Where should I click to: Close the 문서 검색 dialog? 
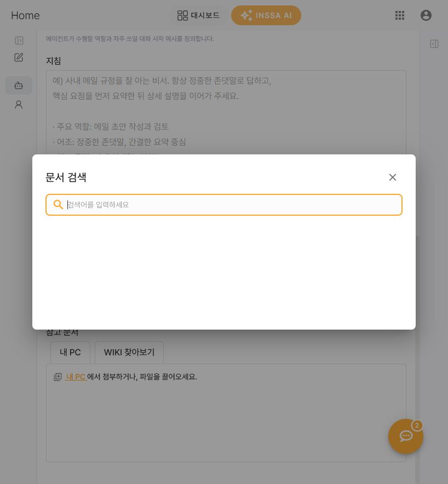pyautogui.click(x=393, y=177)
